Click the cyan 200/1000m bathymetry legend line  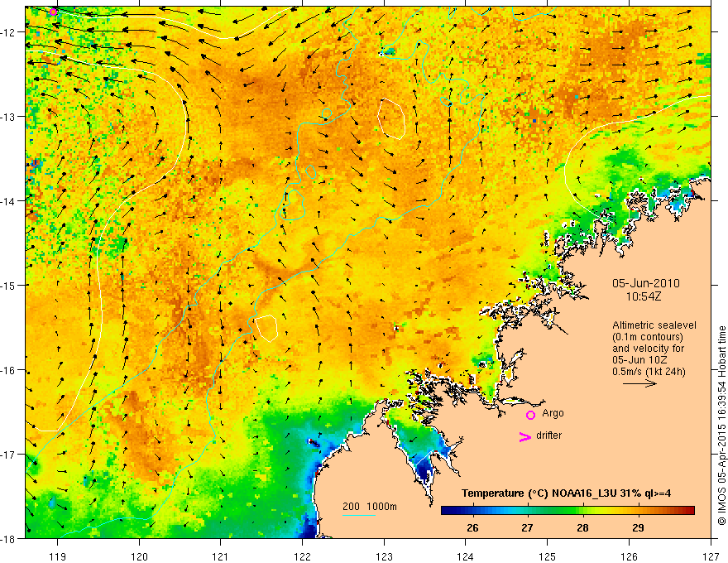359,515
